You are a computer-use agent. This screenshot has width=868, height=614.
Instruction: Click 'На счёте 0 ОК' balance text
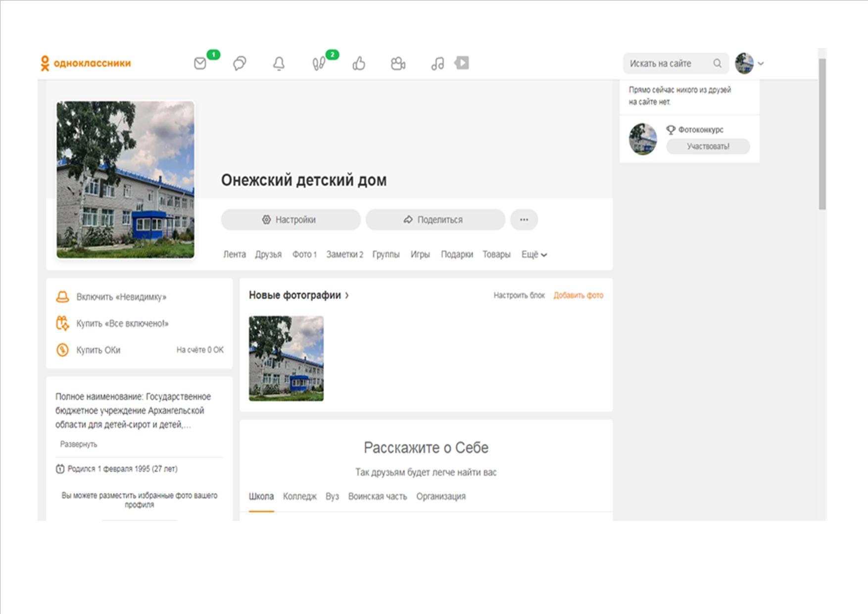coord(200,350)
